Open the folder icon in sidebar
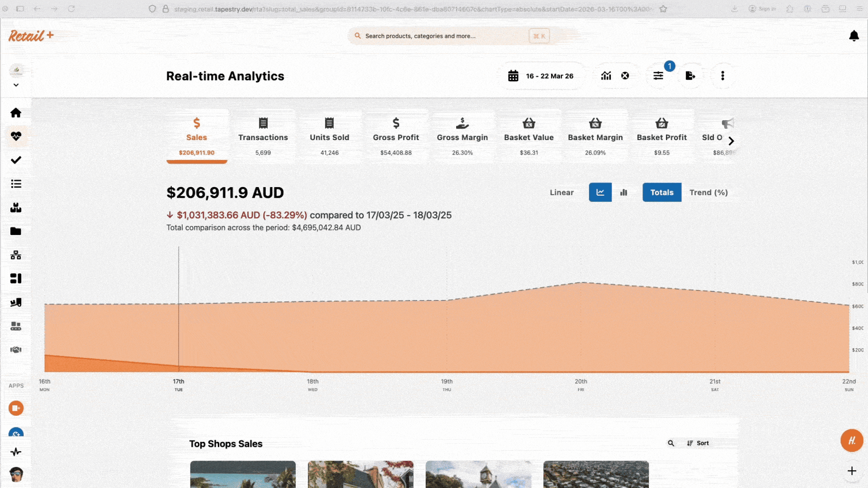Viewport: 868px width, 488px height. (x=16, y=231)
